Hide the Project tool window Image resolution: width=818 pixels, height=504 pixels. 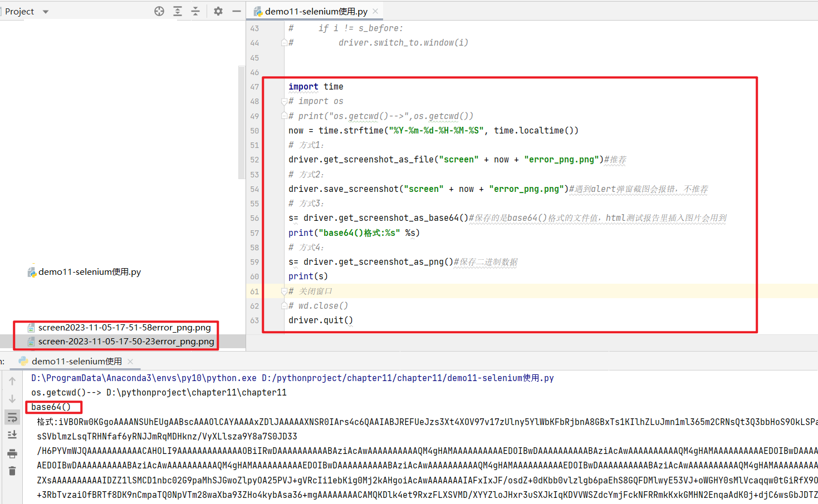pos(237,11)
